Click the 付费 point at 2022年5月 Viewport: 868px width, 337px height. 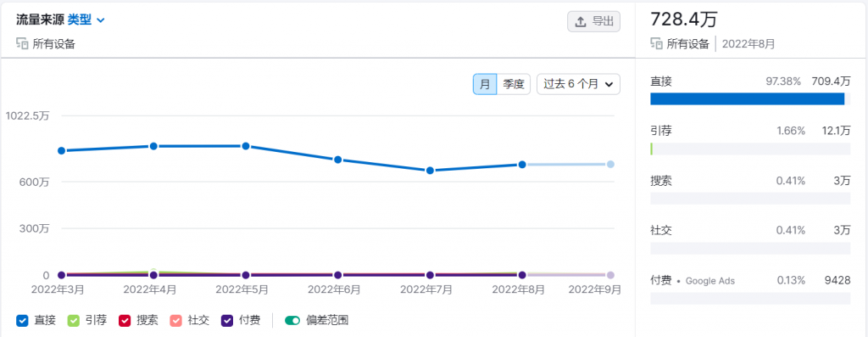pyautogui.click(x=246, y=275)
